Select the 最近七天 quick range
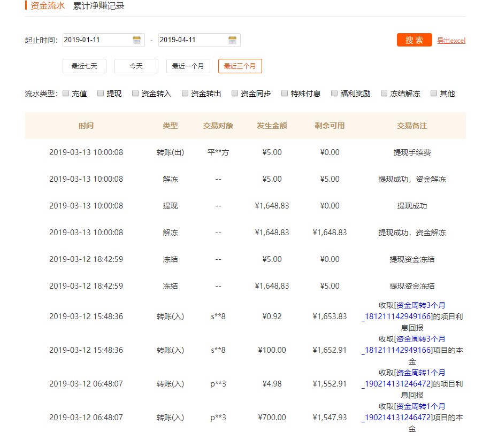Screen dimensions: 490x448 84,66
